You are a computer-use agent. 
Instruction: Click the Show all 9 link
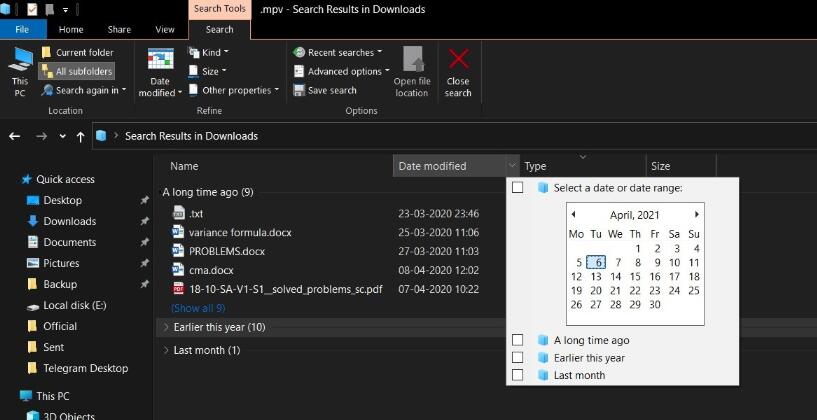198,308
